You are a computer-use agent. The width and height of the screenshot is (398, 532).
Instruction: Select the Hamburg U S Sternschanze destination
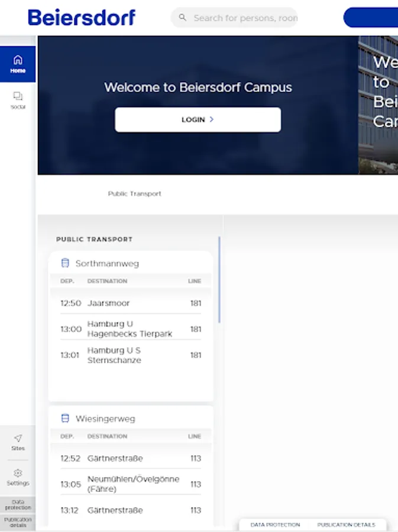pyautogui.click(x=114, y=355)
